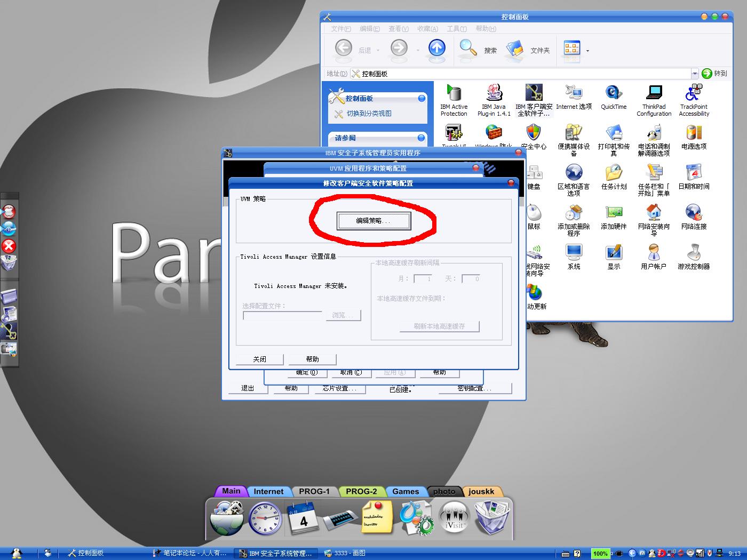747x560 pixels.
Task: Open the 编辑(E) menu
Action: click(x=370, y=29)
